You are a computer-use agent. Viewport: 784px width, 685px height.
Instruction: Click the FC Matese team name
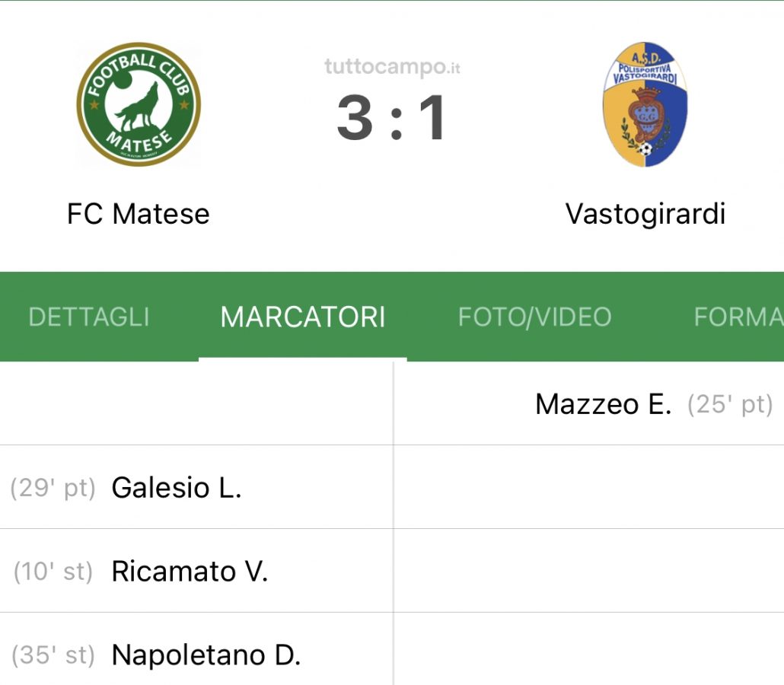tap(139, 214)
